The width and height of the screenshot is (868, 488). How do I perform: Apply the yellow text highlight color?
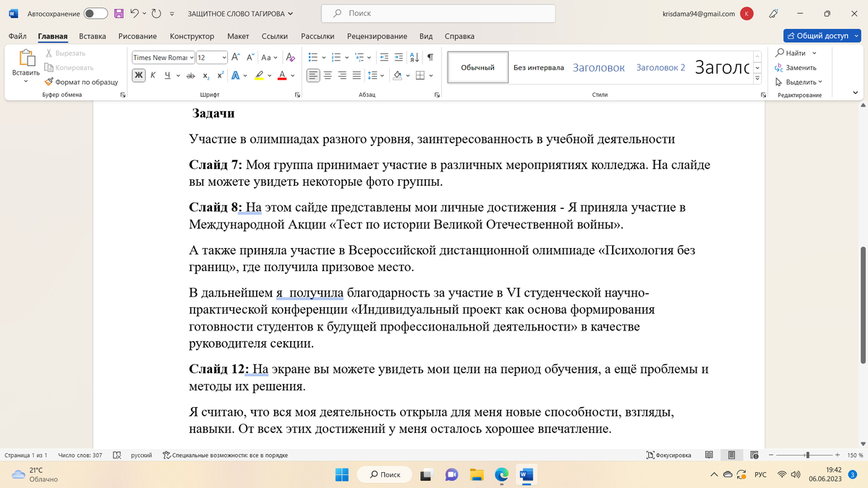pos(259,75)
